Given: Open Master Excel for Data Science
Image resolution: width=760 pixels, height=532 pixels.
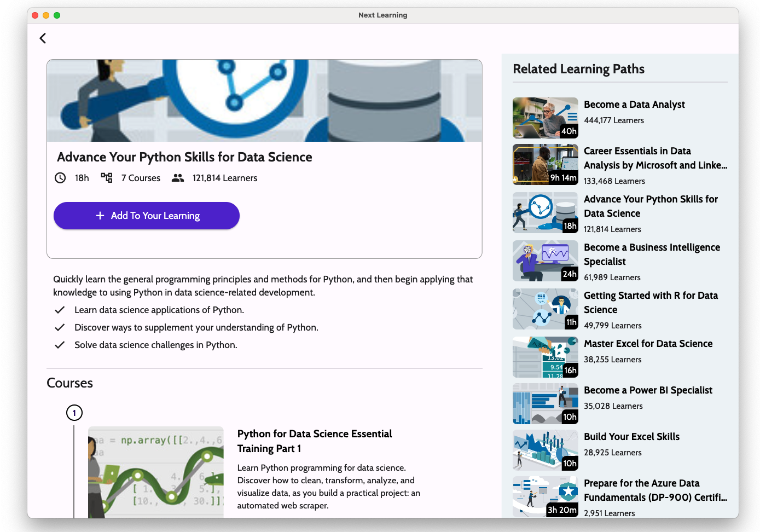Looking at the screenshot, I should pyautogui.click(x=648, y=344).
